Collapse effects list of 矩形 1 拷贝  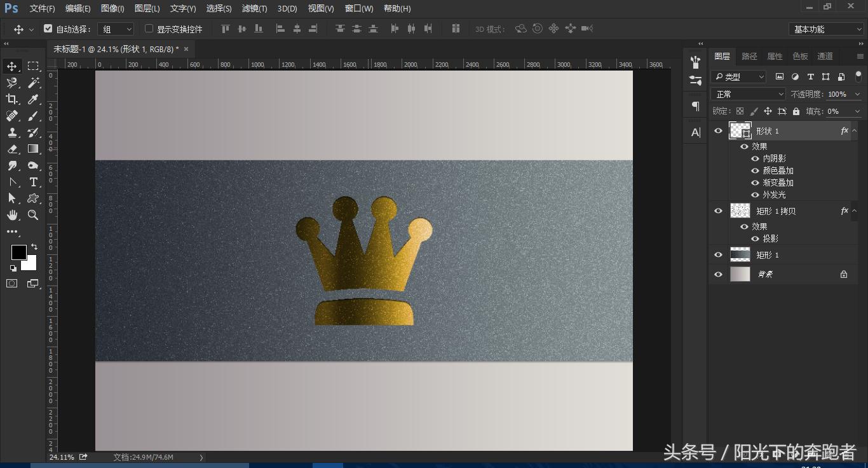(x=854, y=211)
